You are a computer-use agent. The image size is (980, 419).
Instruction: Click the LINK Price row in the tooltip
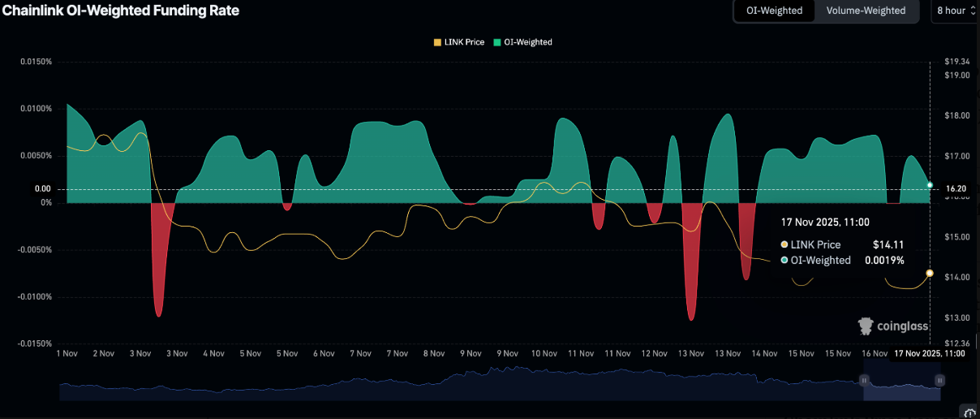click(x=842, y=244)
